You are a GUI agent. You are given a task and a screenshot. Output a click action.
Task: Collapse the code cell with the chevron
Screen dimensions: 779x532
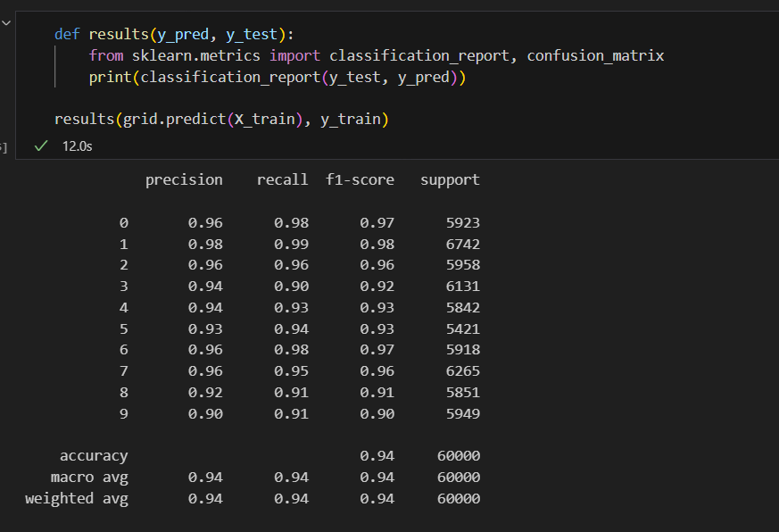click(x=6, y=23)
